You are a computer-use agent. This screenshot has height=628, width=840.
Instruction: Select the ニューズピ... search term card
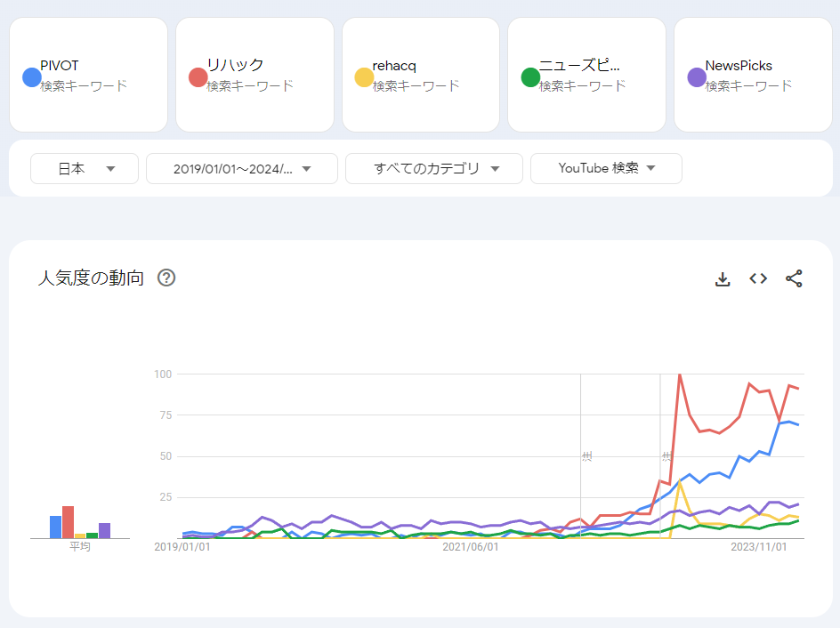click(x=586, y=75)
